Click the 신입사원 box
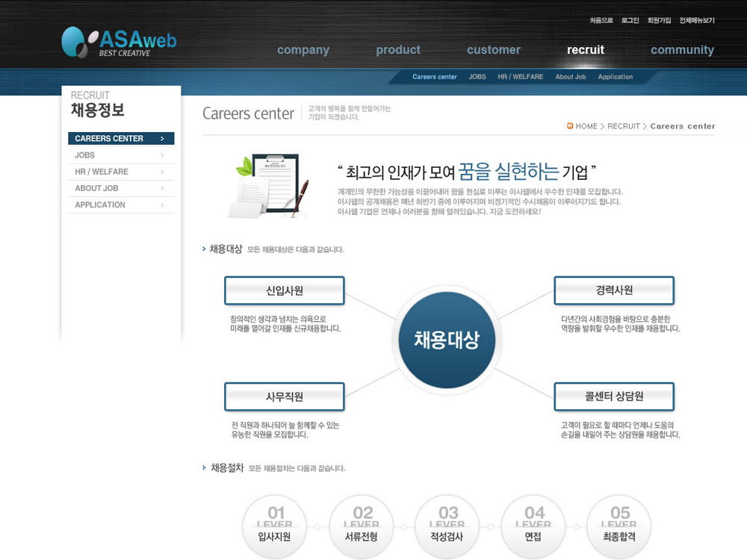747x560 pixels. [x=285, y=290]
